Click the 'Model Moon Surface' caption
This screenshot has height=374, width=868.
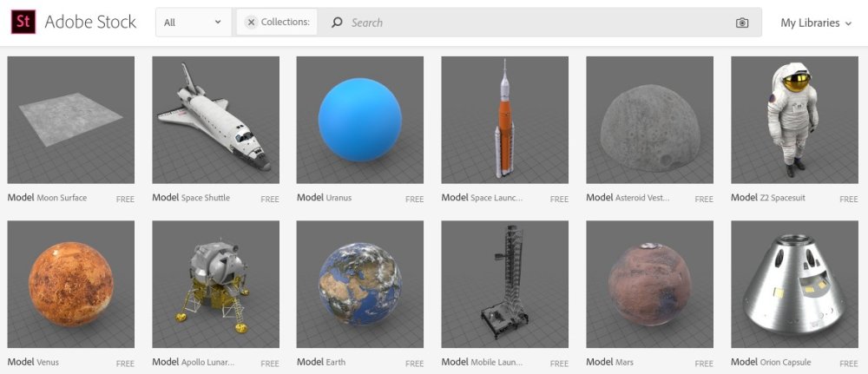(x=47, y=198)
